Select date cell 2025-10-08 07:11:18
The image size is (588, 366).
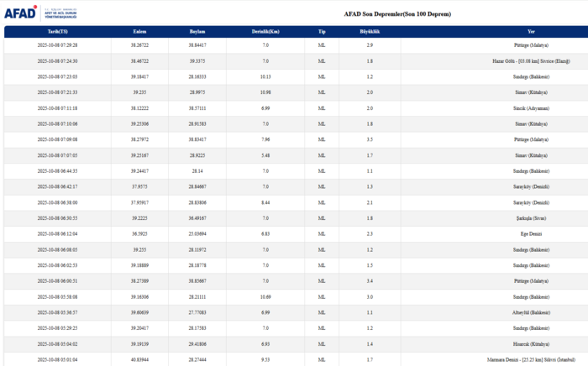coord(57,108)
